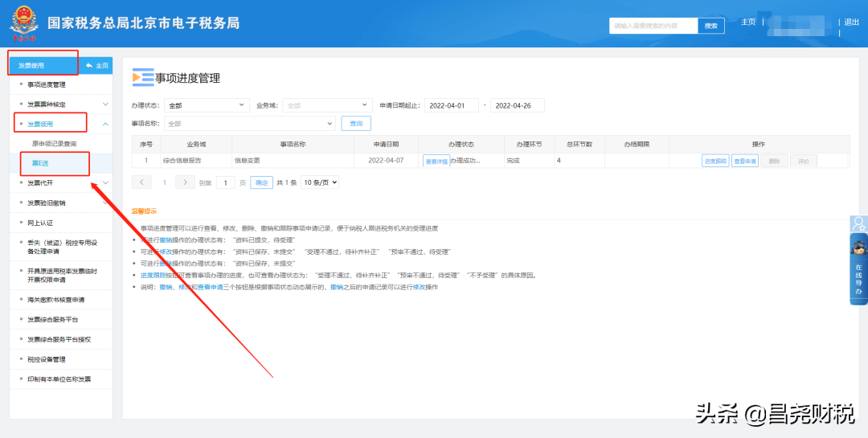Open the 事项名称 dropdown

pos(249,124)
